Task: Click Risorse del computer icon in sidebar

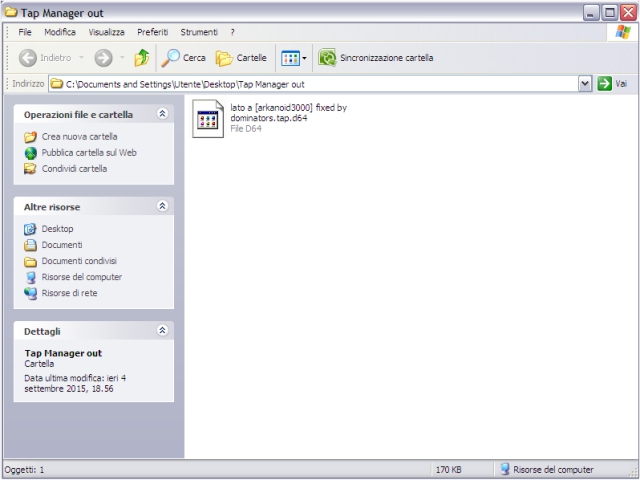Action: (x=30, y=277)
